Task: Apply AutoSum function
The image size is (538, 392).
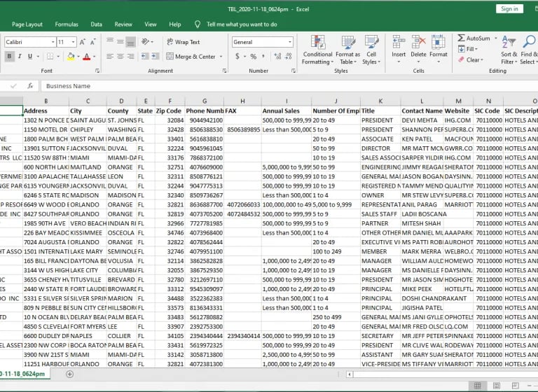Action: click(x=474, y=38)
